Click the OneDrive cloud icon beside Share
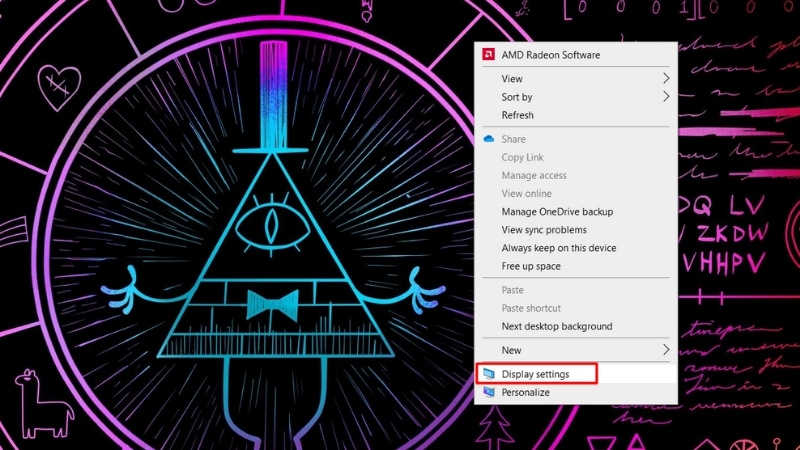The height and width of the screenshot is (450, 800). pyautogui.click(x=489, y=139)
